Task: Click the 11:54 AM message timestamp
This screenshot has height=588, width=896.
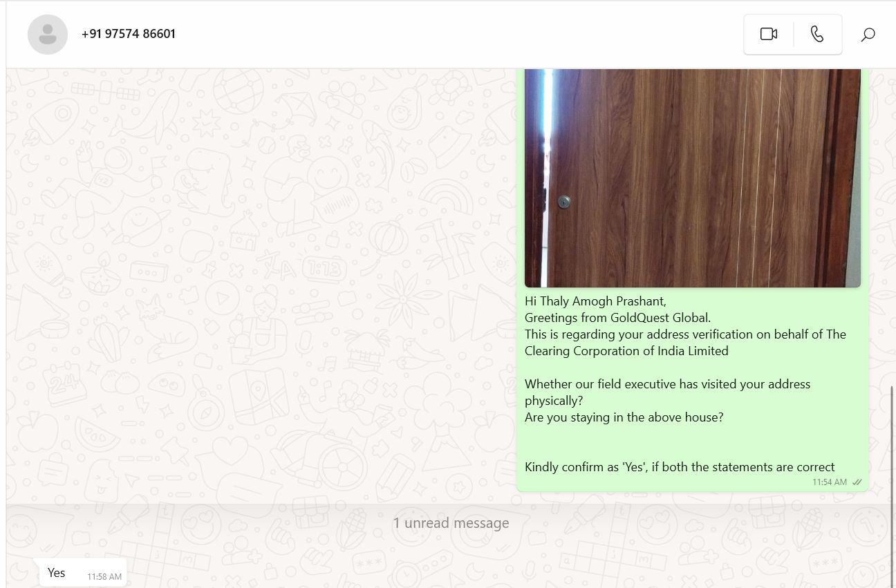Action: pos(830,482)
